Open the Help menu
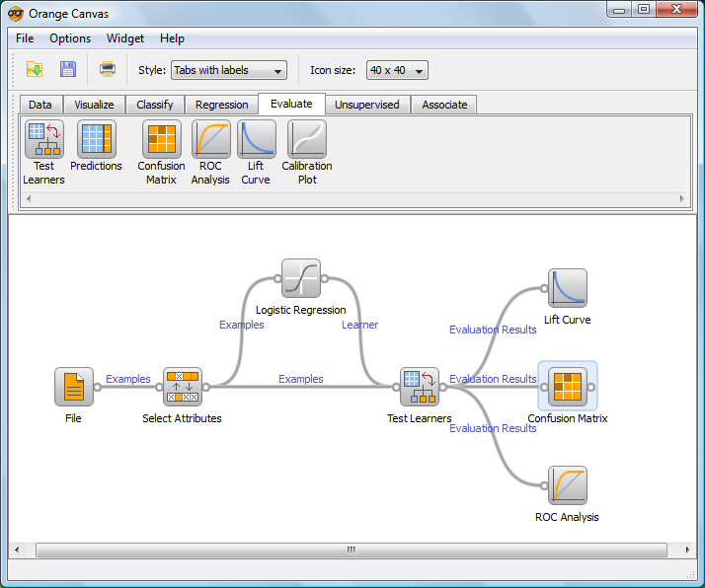705x588 pixels. pos(172,38)
